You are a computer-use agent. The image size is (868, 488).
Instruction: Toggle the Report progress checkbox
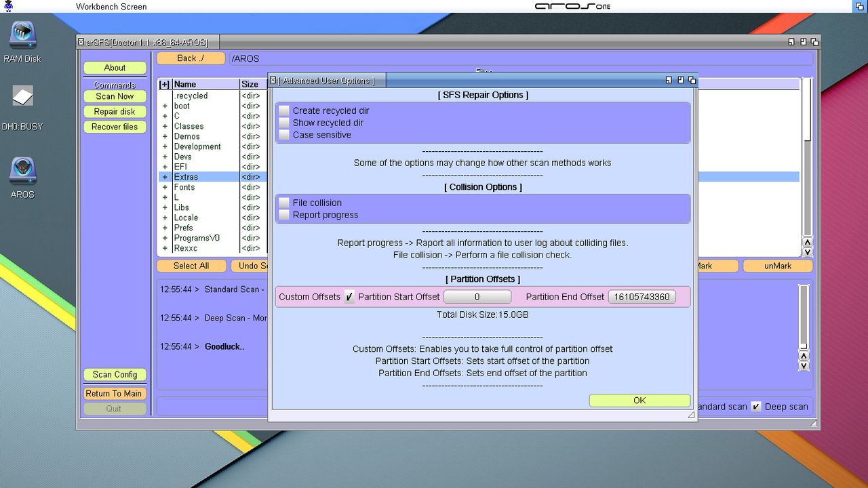coord(284,215)
